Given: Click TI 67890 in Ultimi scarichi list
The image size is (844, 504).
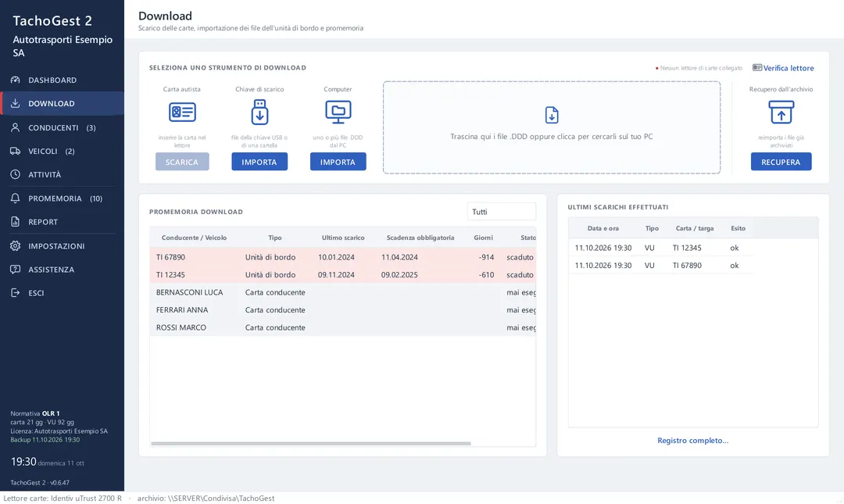Looking at the screenshot, I should (x=687, y=266).
